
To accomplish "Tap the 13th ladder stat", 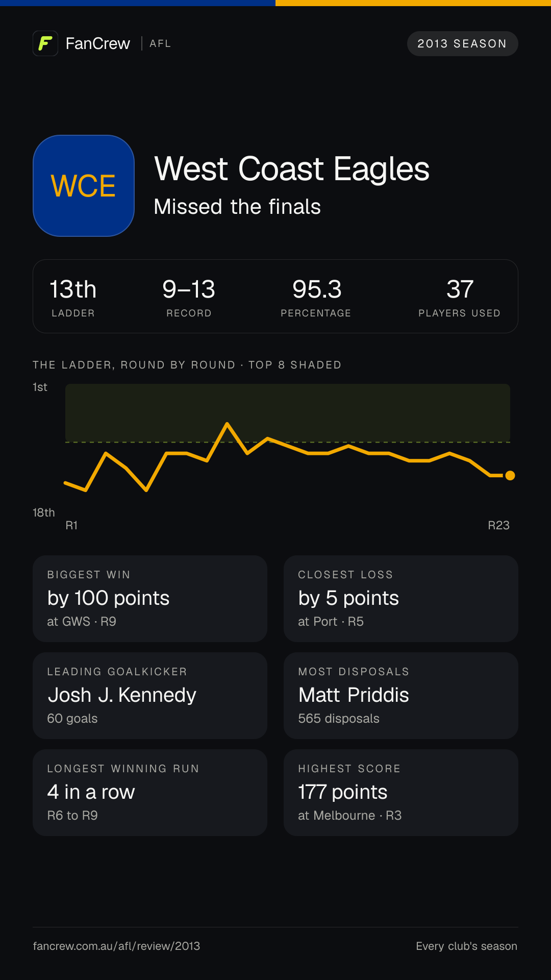I will pos(73,297).
